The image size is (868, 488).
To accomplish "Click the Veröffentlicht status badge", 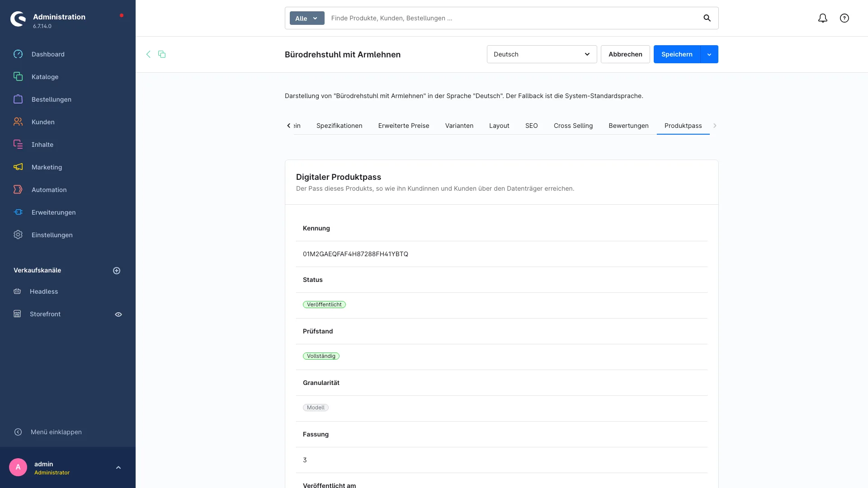I will pyautogui.click(x=324, y=305).
